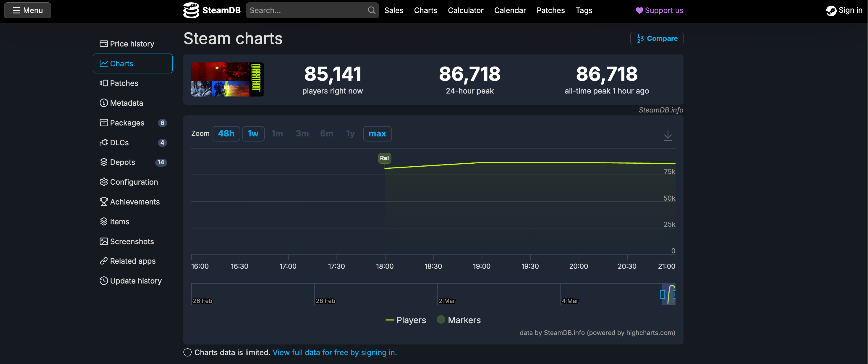Select the max zoom range

[x=377, y=133]
